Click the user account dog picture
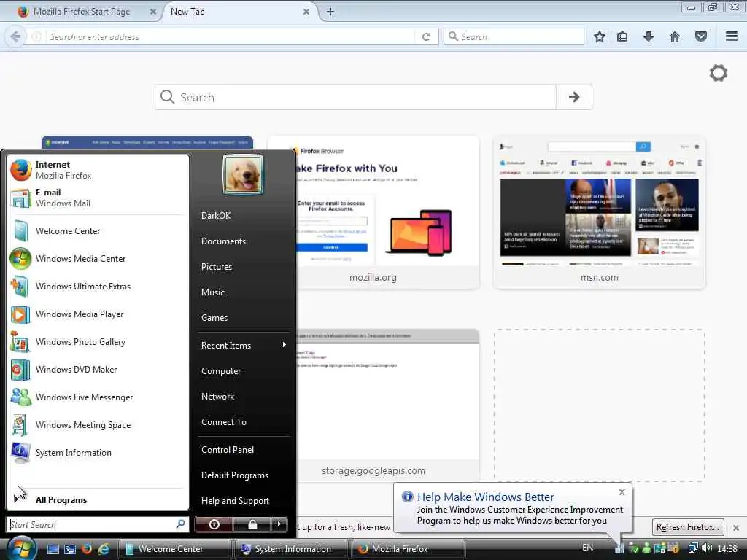Image resolution: width=747 pixels, height=560 pixels. 243,174
